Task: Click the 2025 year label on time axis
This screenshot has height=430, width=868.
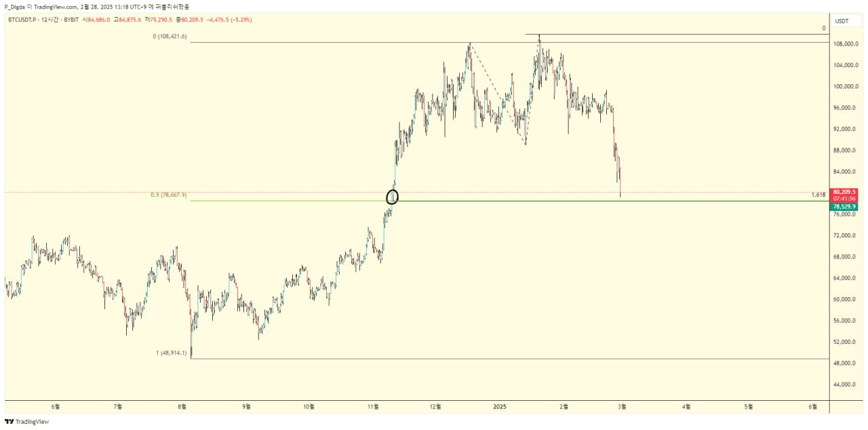Action: tap(500, 407)
